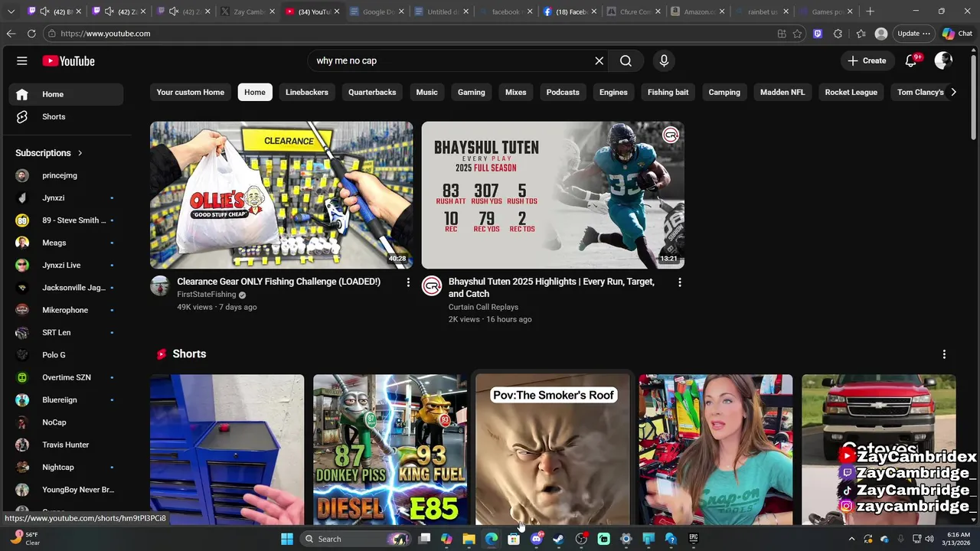This screenshot has width=980, height=551.
Task: Click the magnifying glass search button
Action: pos(626,60)
